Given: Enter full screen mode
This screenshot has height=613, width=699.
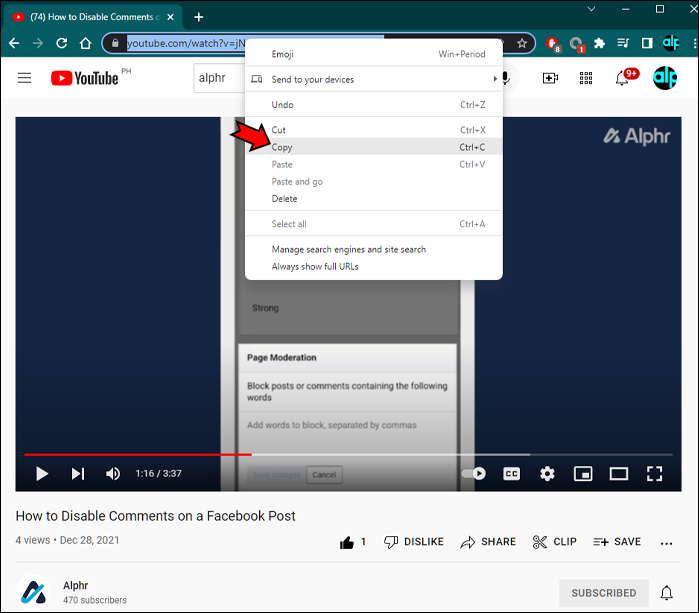Looking at the screenshot, I should pyautogui.click(x=654, y=473).
